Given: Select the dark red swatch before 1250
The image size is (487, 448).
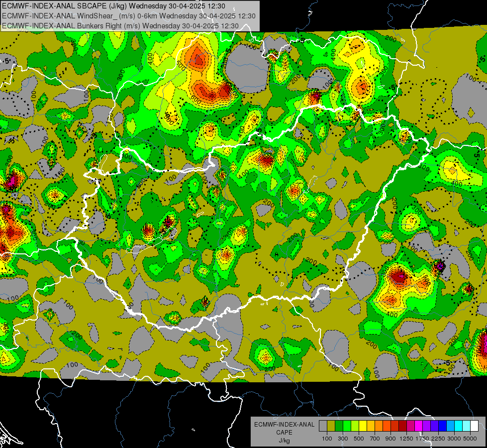Looking at the screenshot, I should [x=403, y=426].
